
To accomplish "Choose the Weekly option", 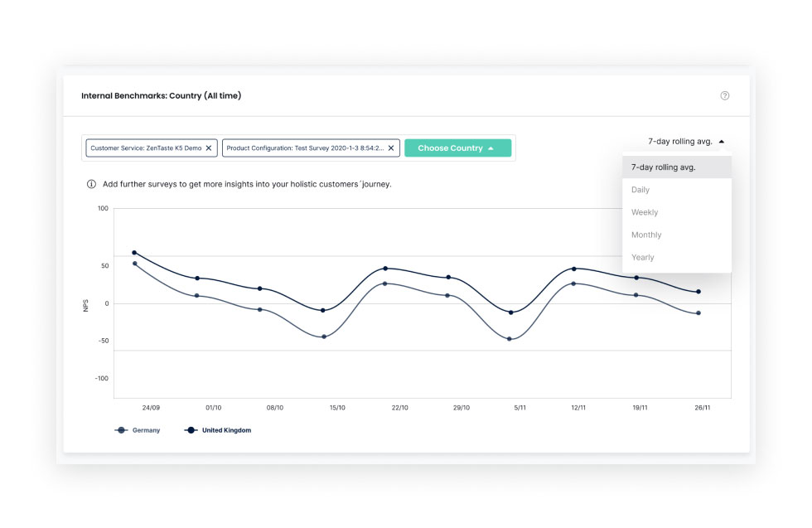I will tap(676, 212).
